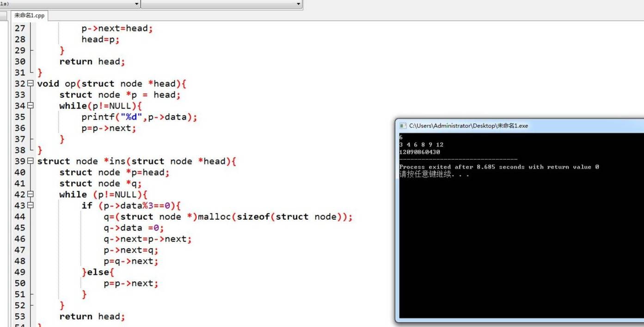Click the code p->next=head; on line 27
This screenshot has width=644, height=327.
pyautogui.click(x=117, y=28)
